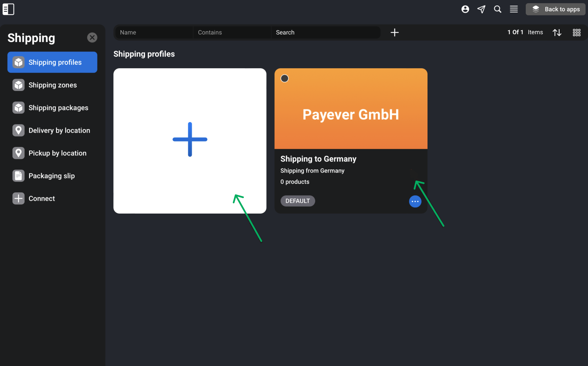Click the Shipping to Germany title
Screen dimensions: 588x366
coord(318,159)
